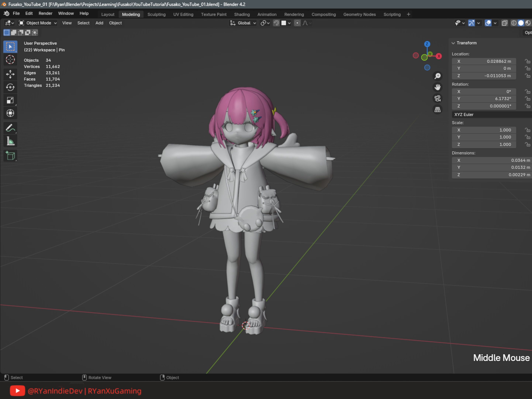The image size is (532, 399).
Task: Select the Measure tool
Action: point(10,141)
